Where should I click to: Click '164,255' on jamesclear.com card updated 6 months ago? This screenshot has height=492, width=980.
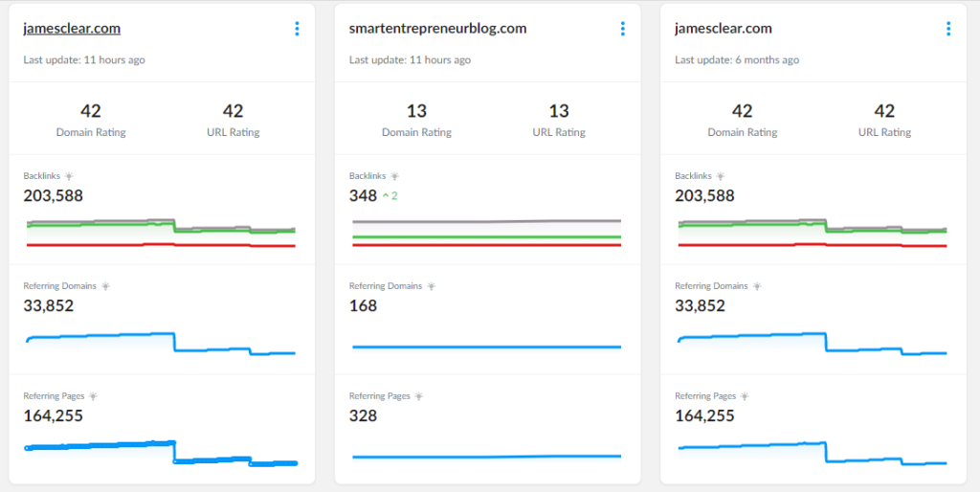pos(704,415)
